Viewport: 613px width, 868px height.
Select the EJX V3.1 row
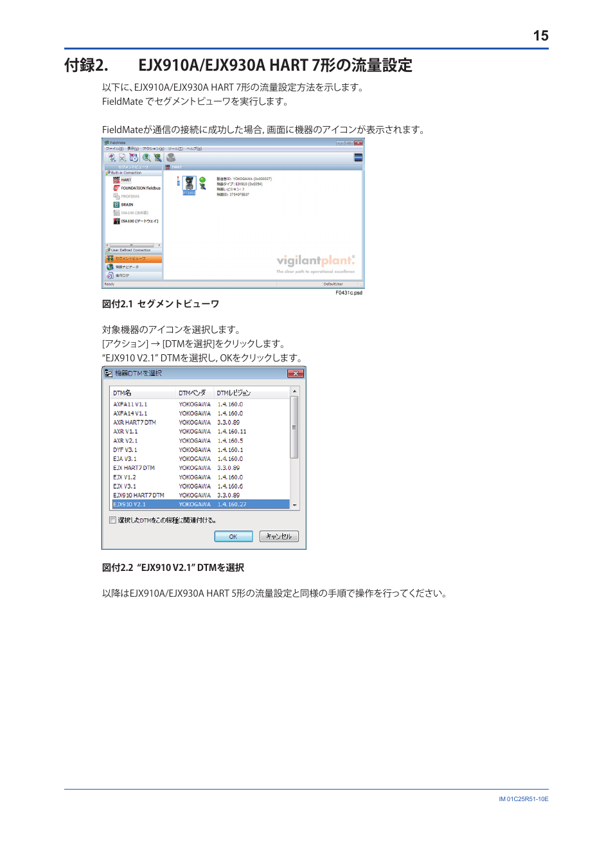pos(200,486)
